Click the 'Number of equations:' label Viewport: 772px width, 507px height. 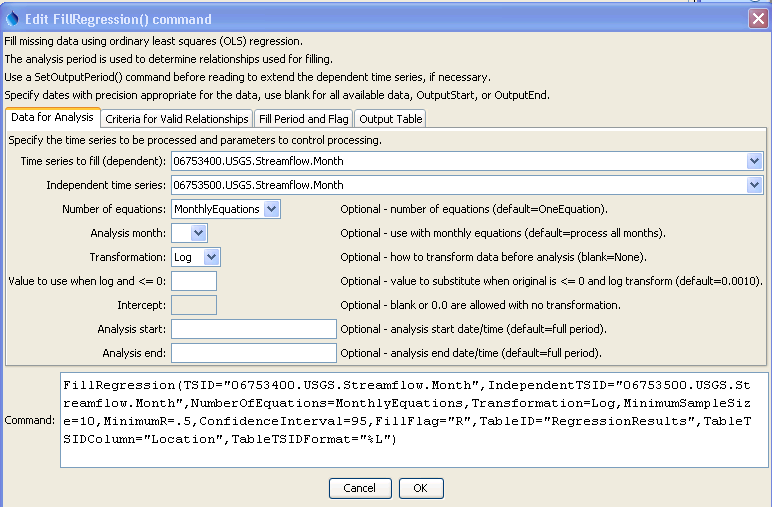pyautogui.click(x=114, y=209)
